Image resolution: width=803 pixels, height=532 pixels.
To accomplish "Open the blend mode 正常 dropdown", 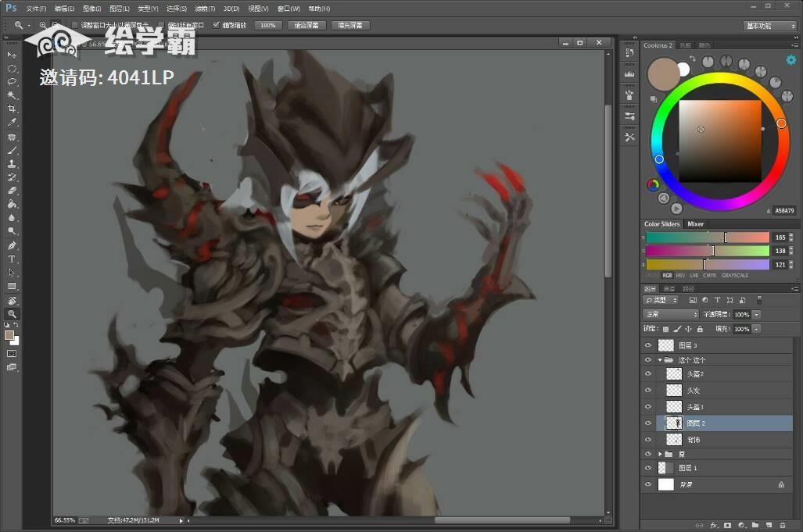I will pos(671,314).
